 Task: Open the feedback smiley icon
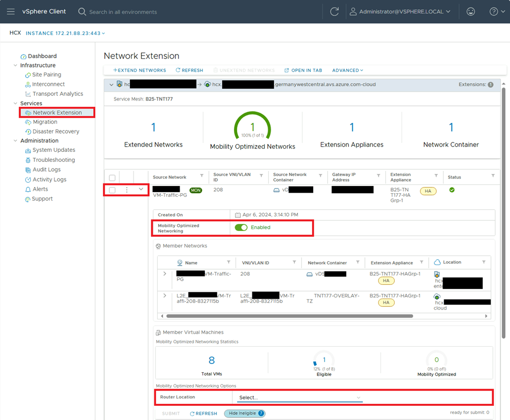[x=471, y=12]
